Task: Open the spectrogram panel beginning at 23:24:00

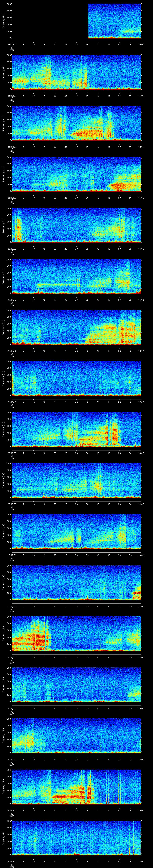Action: click(x=77, y=786)
